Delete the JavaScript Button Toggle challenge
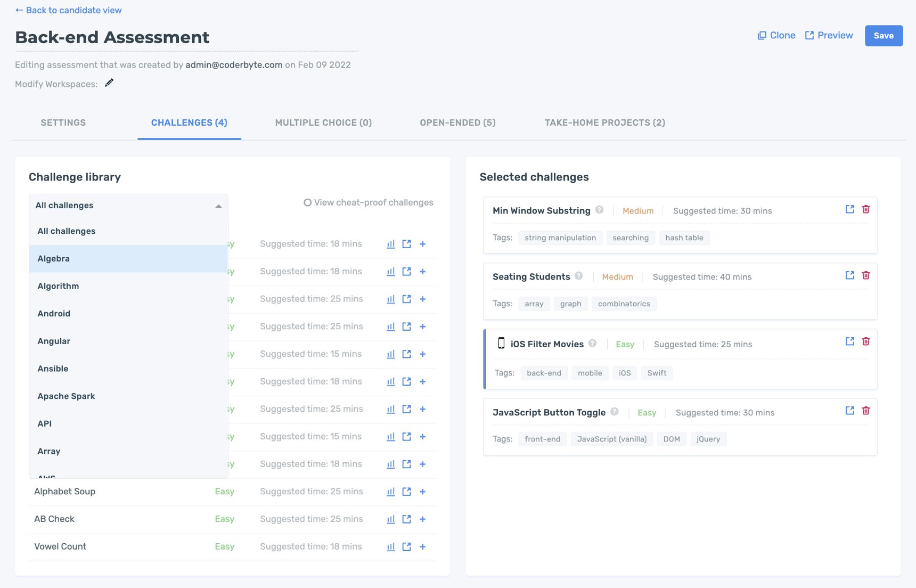Image resolution: width=916 pixels, height=588 pixels. pos(865,411)
